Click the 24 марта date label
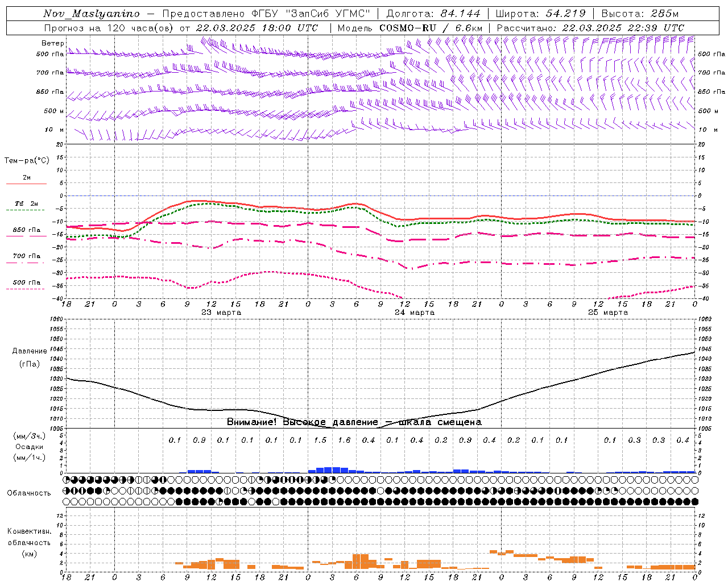 415,313
